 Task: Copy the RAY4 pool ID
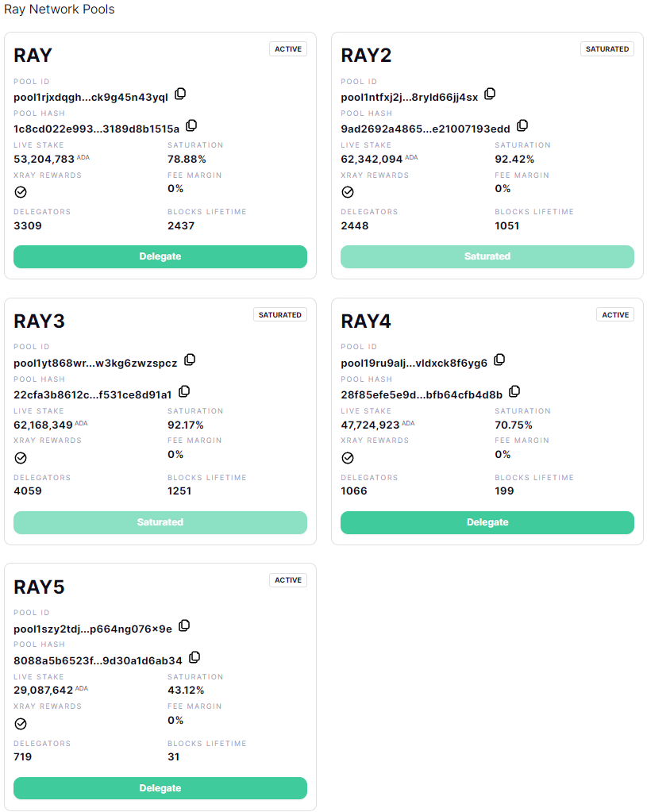[499, 360]
